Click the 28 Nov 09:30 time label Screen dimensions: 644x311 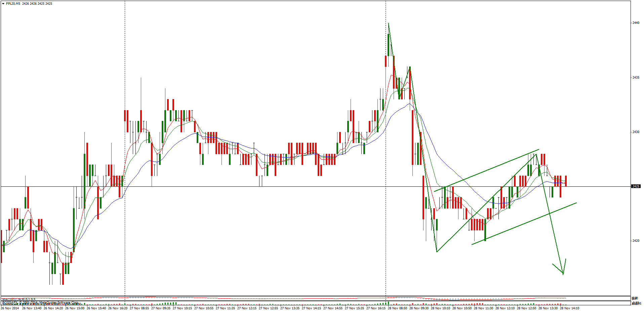point(419,308)
